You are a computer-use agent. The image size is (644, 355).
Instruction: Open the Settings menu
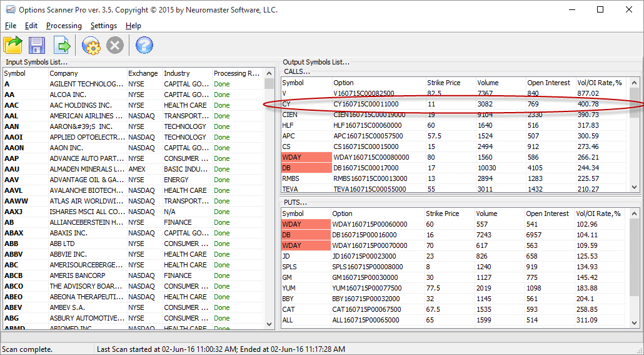104,26
